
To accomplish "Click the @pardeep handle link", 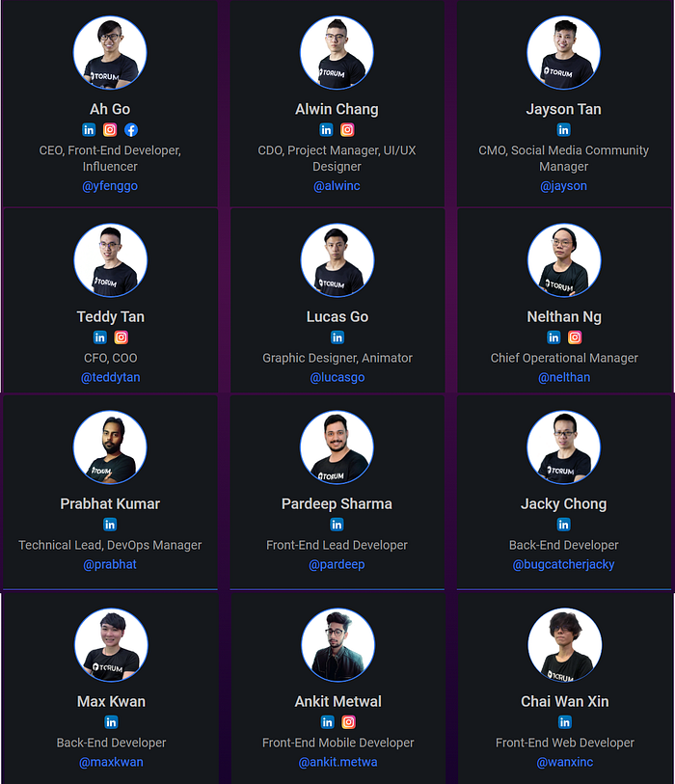I will coord(337,564).
